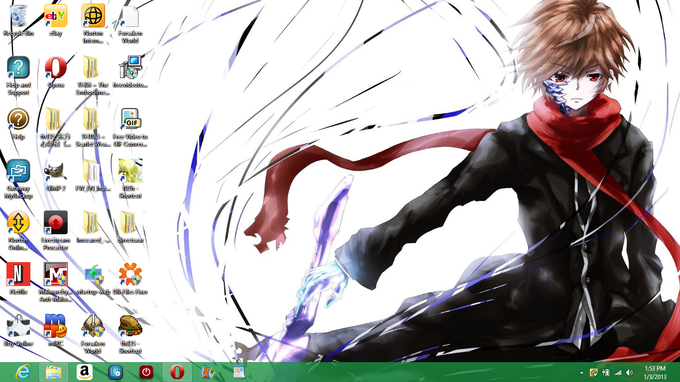The width and height of the screenshot is (680, 382).
Task: Click the last pinned taskbar app icon
Action: 239,372
